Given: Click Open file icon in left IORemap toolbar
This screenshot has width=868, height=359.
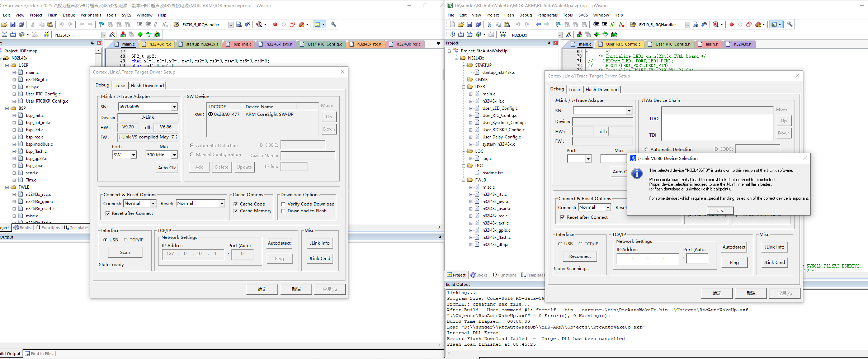Looking at the screenshot, I should [x=4, y=24].
